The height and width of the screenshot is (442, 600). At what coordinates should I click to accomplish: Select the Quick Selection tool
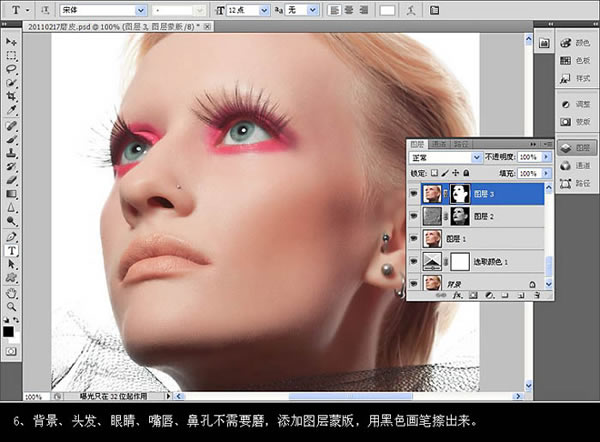[11, 83]
